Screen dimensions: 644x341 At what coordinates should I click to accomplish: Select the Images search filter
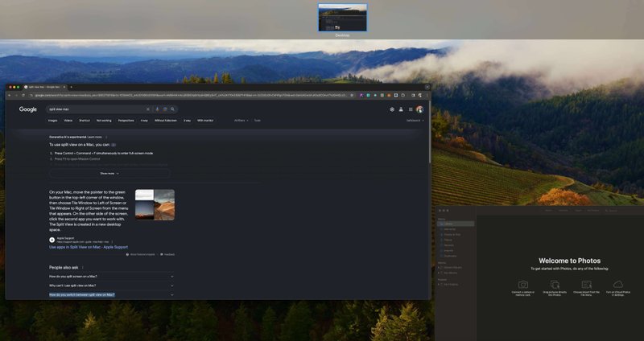tap(52, 121)
